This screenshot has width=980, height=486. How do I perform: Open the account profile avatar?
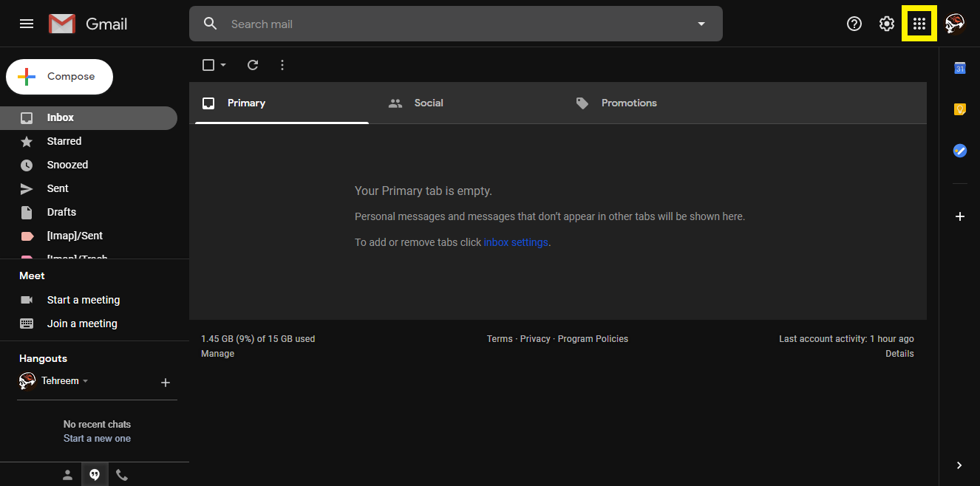click(x=955, y=24)
